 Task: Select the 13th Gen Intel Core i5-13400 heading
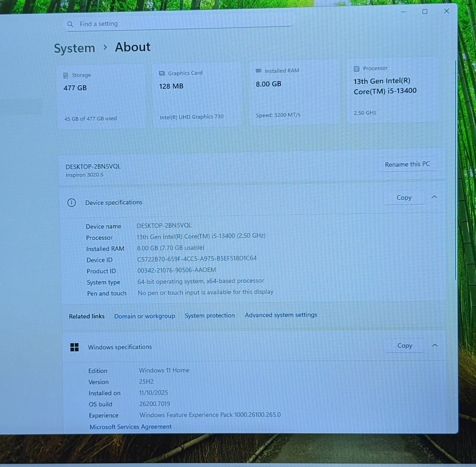385,86
